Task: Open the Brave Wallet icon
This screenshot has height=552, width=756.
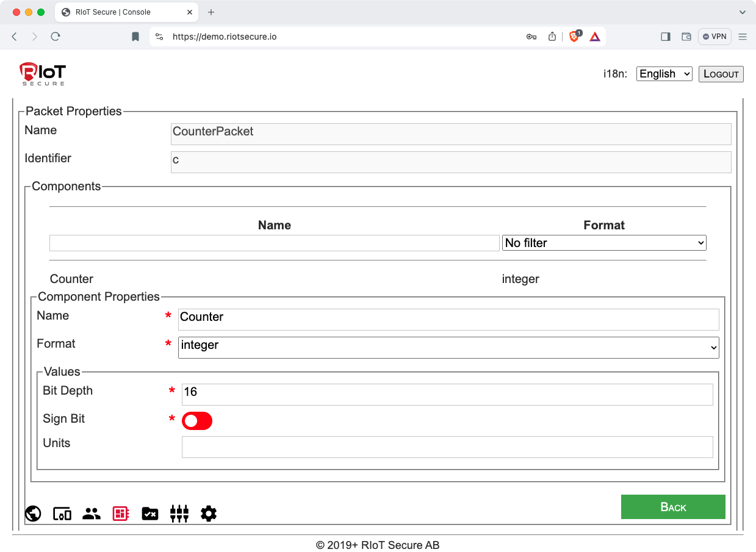Action: (686, 37)
